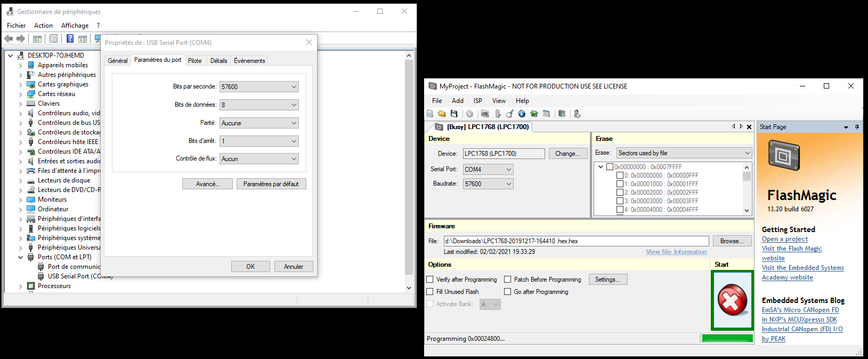
Task: Click the action pane icon with green right arrow
Action: (x=83, y=38)
